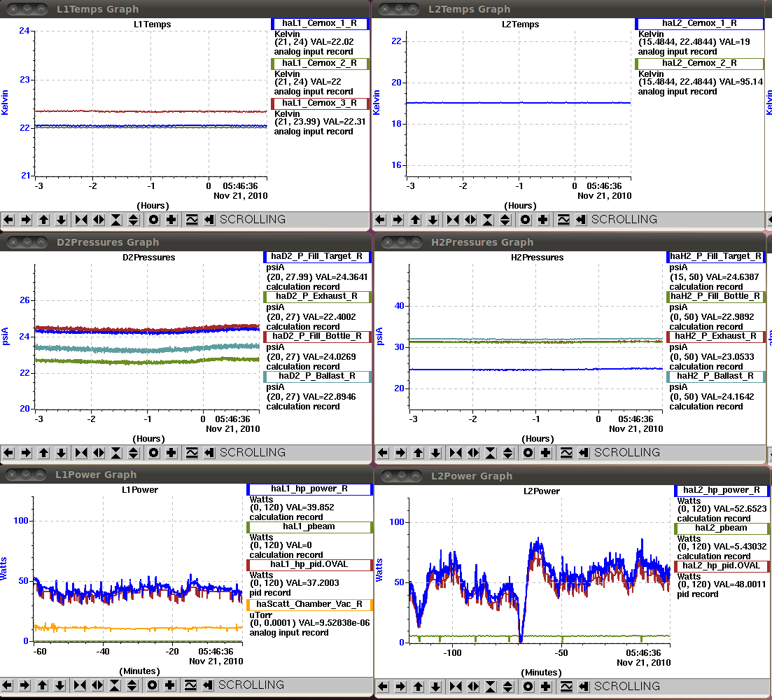Select the haL2_hp_pid.OVAL curve label
This screenshot has height=700, width=772.
pyautogui.click(x=722, y=566)
